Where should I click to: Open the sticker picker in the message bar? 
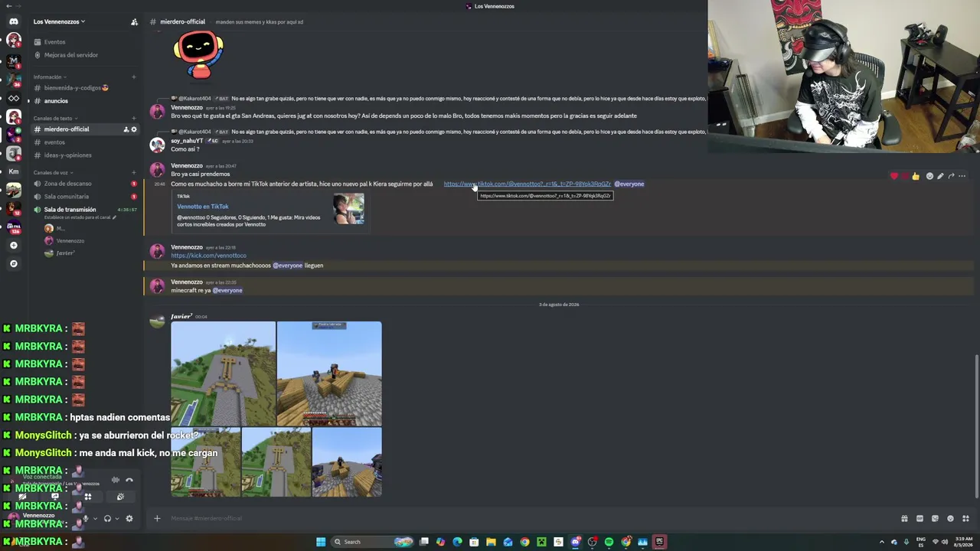coord(935,519)
